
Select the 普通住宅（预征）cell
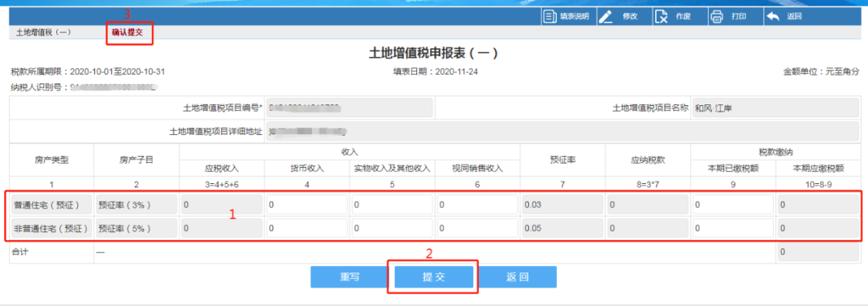pyautogui.click(x=51, y=205)
